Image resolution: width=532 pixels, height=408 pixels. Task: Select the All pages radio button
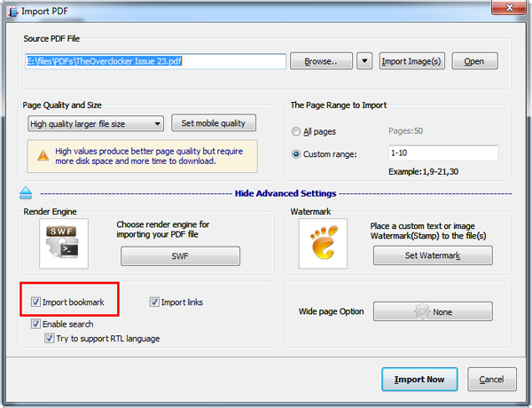coord(296,131)
